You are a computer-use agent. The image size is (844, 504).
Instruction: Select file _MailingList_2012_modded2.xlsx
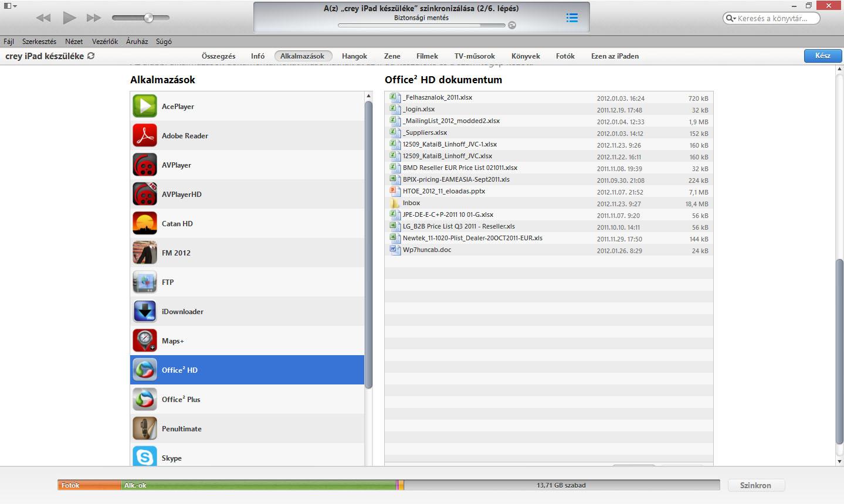click(549, 121)
